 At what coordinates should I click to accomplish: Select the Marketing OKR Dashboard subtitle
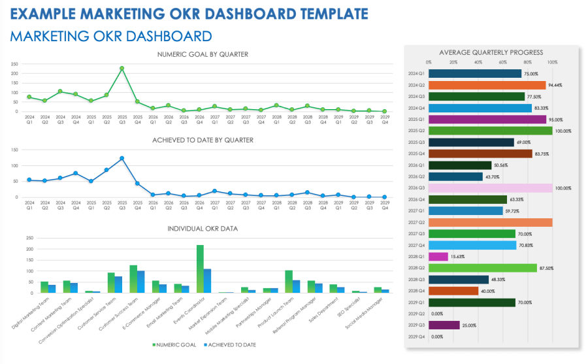click(110, 36)
